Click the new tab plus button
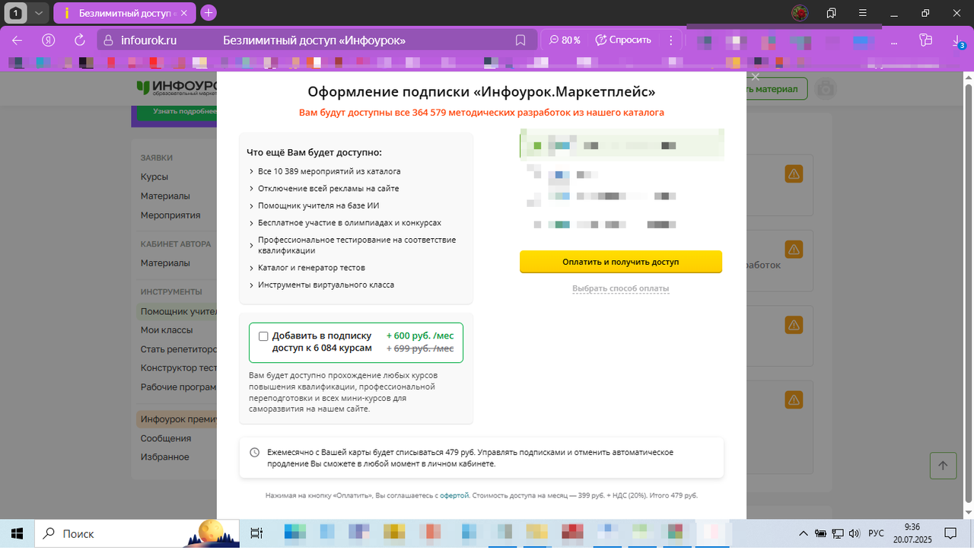Image resolution: width=974 pixels, height=560 pixels. [x=208, y=13]
